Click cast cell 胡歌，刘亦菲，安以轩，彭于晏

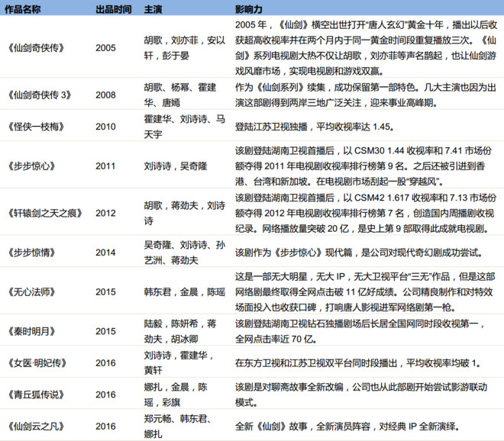click(185, 48)
